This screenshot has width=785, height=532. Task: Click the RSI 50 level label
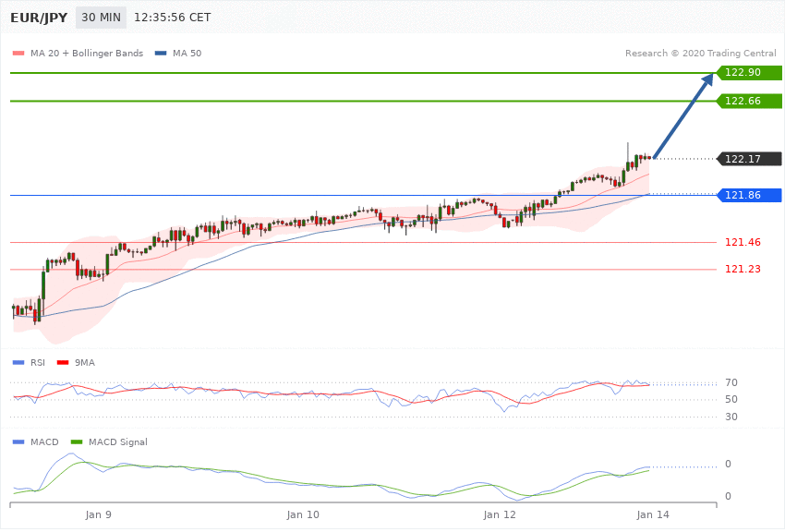coord(731,399)
